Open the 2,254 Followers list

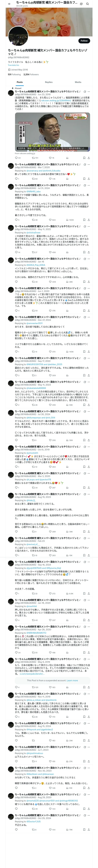31,75
